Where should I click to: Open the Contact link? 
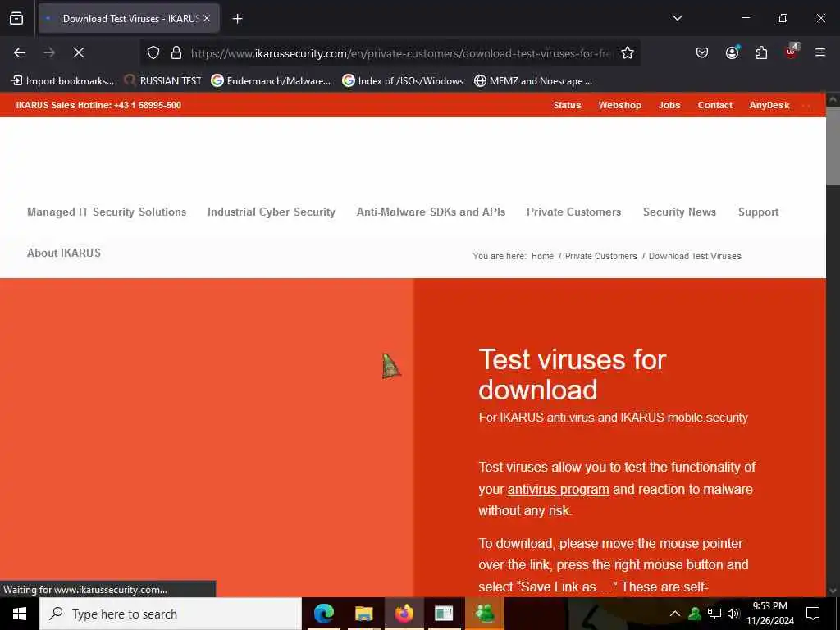point(714,105)
